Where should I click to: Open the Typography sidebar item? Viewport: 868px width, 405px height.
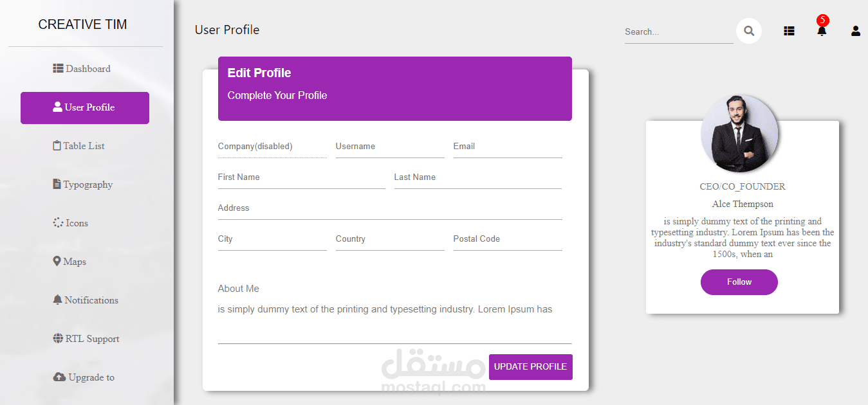[82, 184]
